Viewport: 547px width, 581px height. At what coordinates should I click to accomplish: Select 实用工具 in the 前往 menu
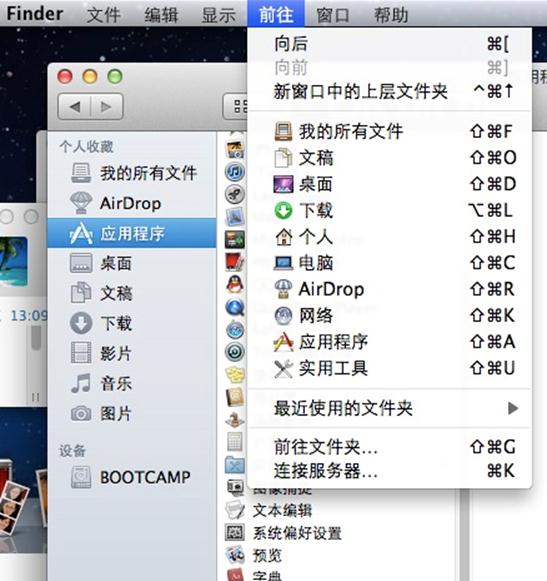click(x=390, y=368)
